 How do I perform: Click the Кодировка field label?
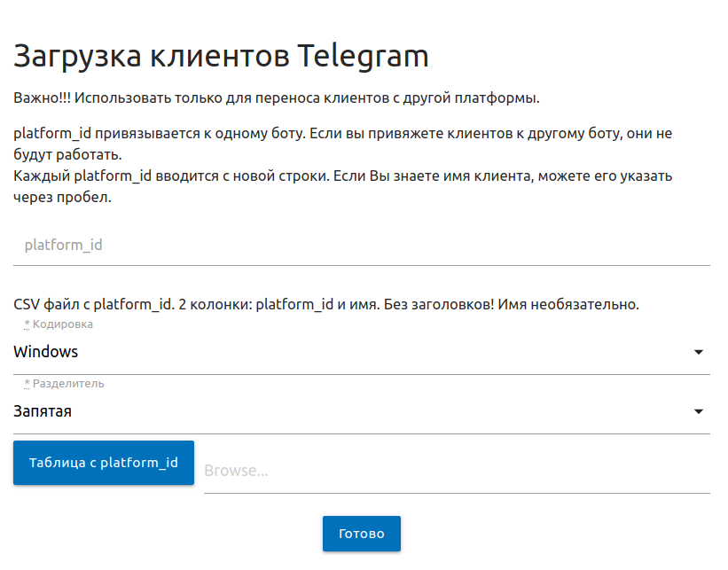tap(63, 324)
